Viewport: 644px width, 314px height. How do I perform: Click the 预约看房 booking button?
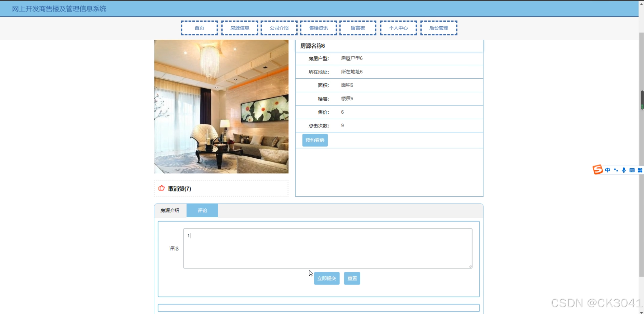point(314,140)
